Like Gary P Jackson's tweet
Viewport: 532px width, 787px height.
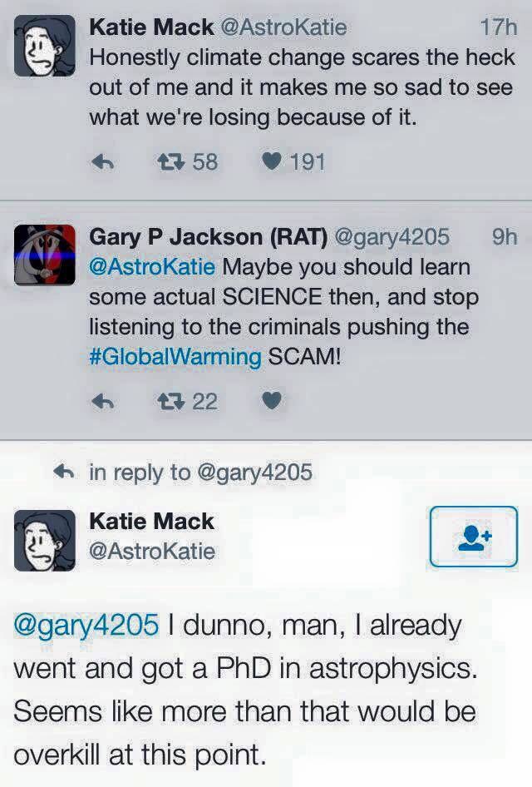click(x=271, y=402)
